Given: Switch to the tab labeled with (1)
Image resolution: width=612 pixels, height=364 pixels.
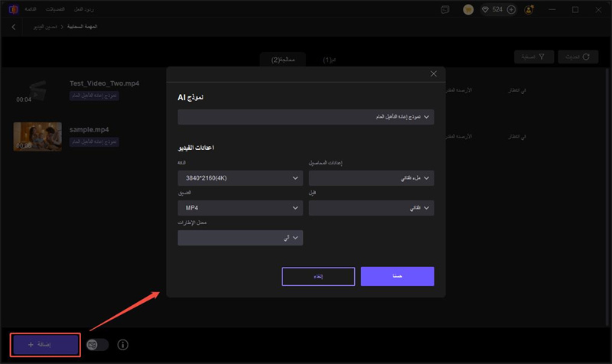Looking at the screenshot, I should click(x=329, y=58).
